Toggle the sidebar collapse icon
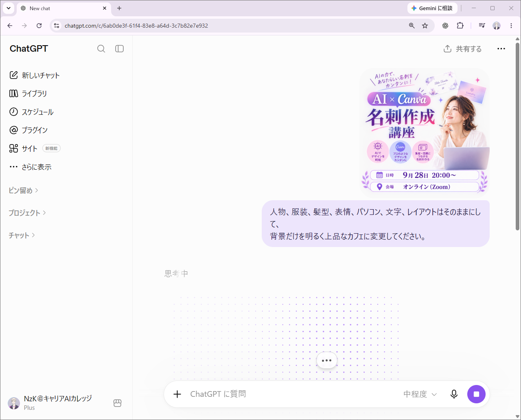The image size is (521, 420). [x=119, y=49]
